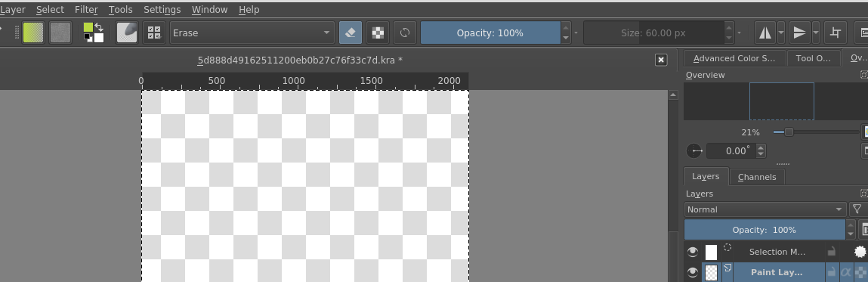Increase rotation angle with up arrow
The height and width of the screenshot is (282, 868).
pyautogui.click(x=761, y=147)
